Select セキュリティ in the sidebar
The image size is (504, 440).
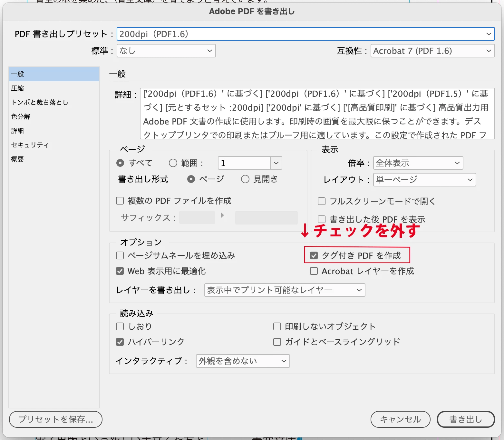point(54,145)
